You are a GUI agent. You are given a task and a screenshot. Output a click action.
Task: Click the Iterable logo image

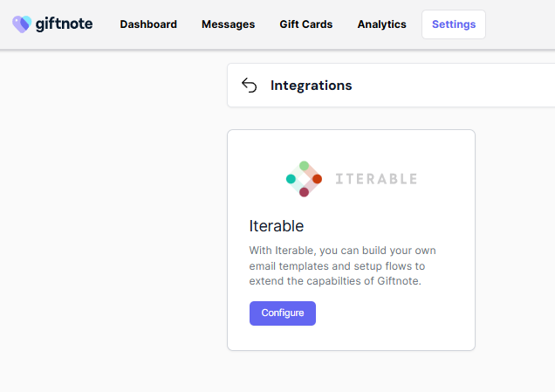pyautogui.click(x=352, y=179)
